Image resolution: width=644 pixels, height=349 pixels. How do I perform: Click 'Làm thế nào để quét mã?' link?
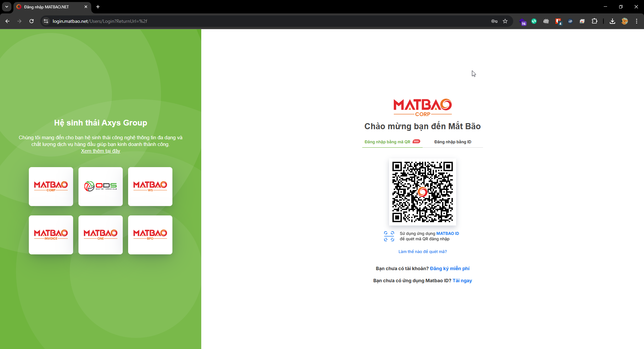(422, 252)
